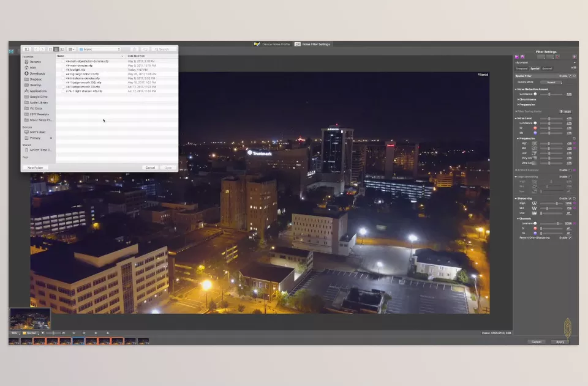Adjust Noise Reduction Luminance slider
This screenshot has height=386, width=588.
pos(551,94)
